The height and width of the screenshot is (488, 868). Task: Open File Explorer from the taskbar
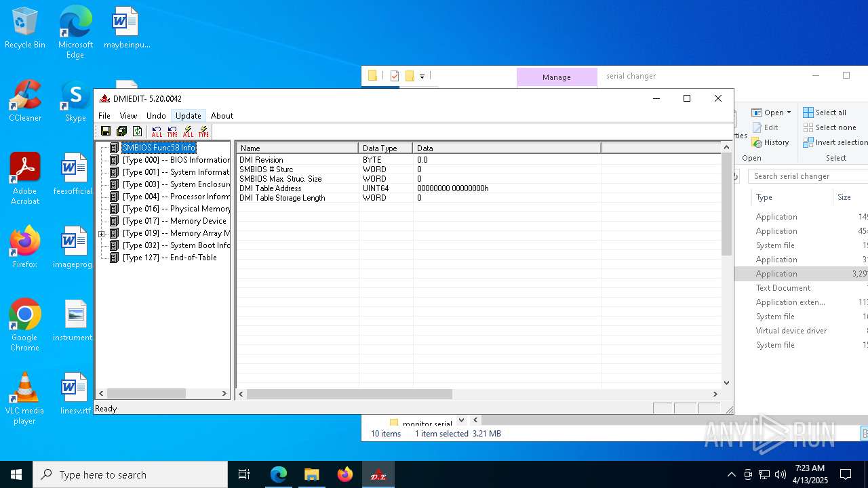click(312, 474)
